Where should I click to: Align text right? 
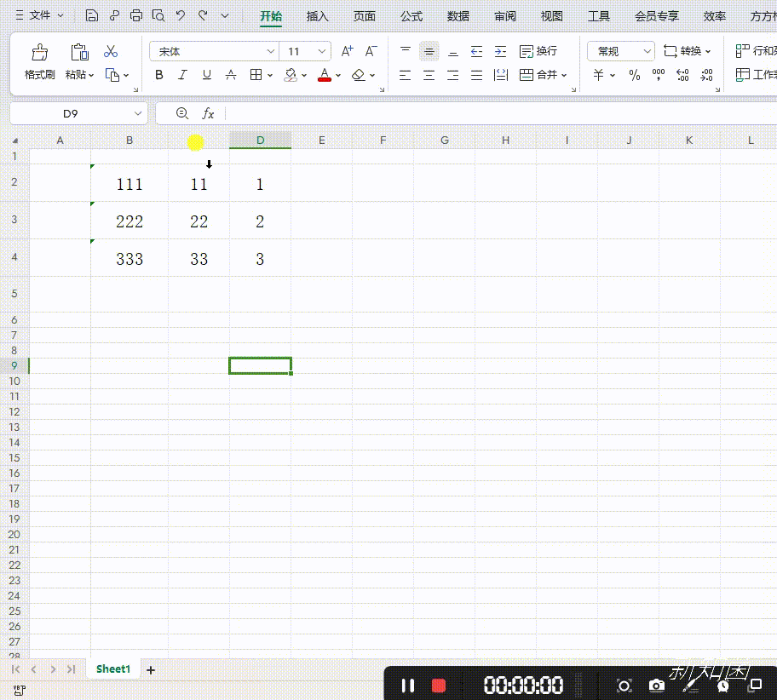coord(453,75)
